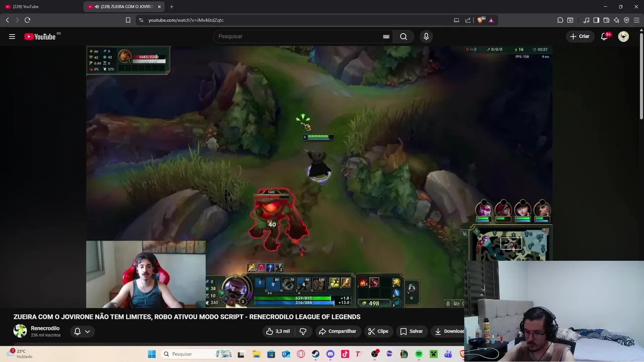Expand the channel notification bell dropdown
Image resolution: width=644 pixels, height=362 pixels.
pyautogui.click(x=82, y=331)
